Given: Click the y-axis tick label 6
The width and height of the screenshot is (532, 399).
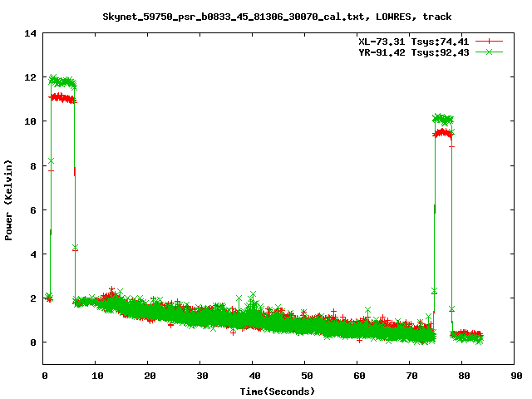Looking at the screenshot, I should (x=33, y=210).
